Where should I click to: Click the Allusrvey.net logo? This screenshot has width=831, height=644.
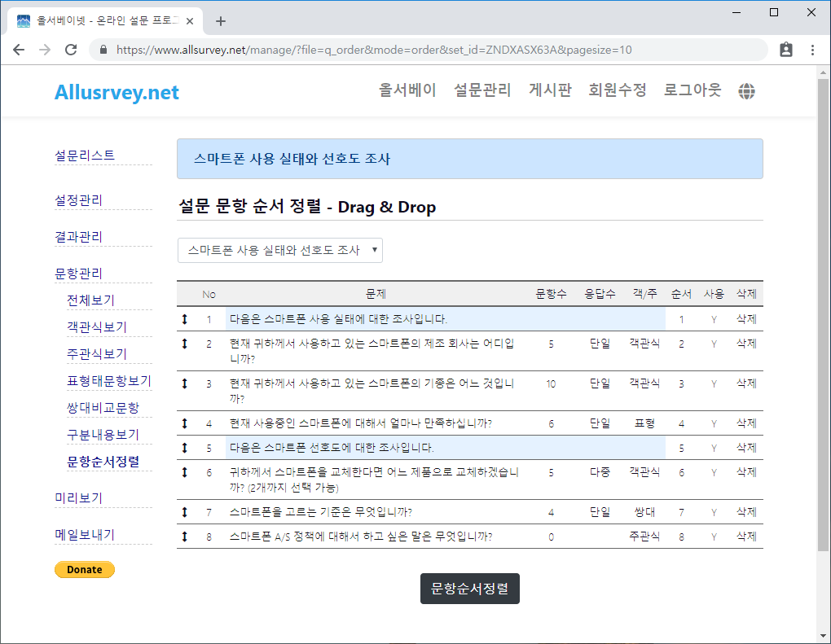coord(117,92)
